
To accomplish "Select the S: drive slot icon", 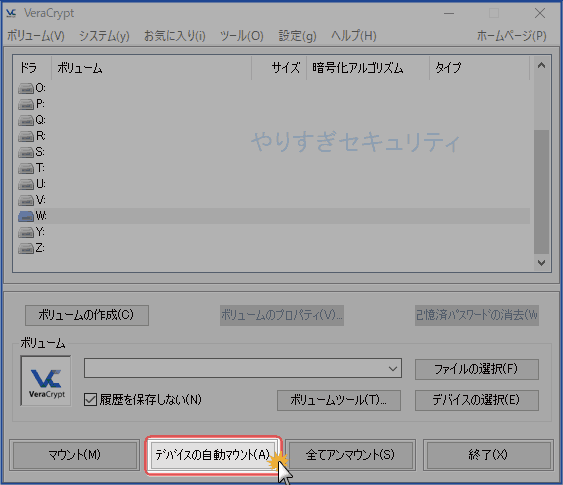I will (26, 152).
